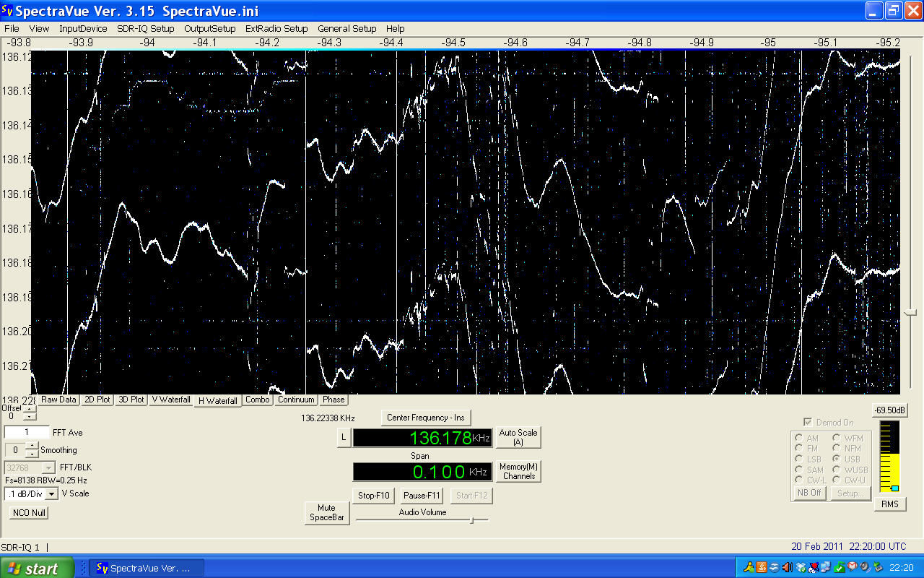Select the WUSB radio button
The height and width of the screenshot is (578, 924).
(x=837, y=470)
